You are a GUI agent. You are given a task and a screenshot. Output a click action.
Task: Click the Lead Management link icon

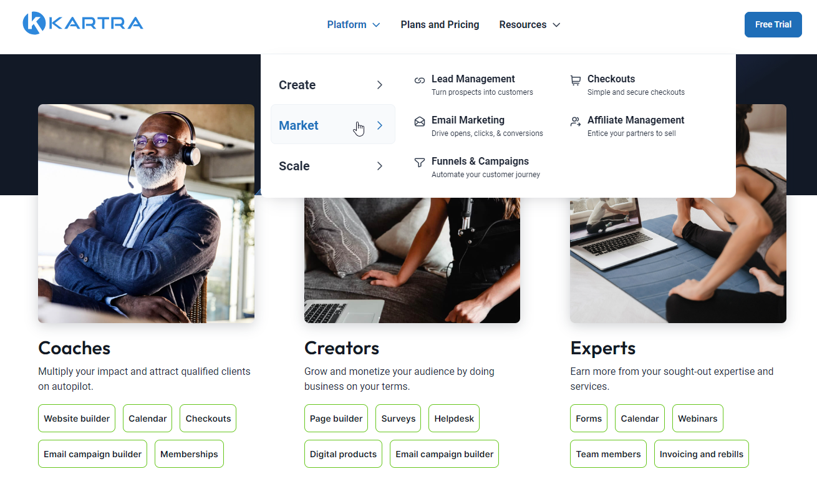420,80
